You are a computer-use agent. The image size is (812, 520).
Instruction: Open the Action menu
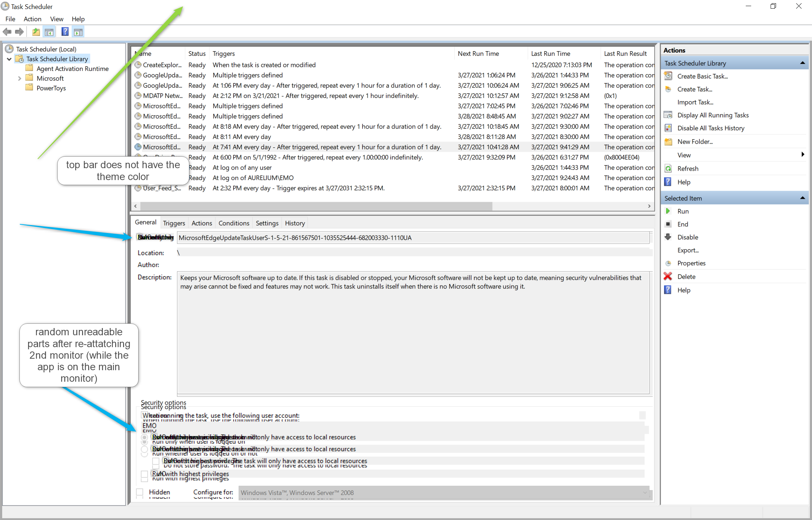(x=32, y=19)
